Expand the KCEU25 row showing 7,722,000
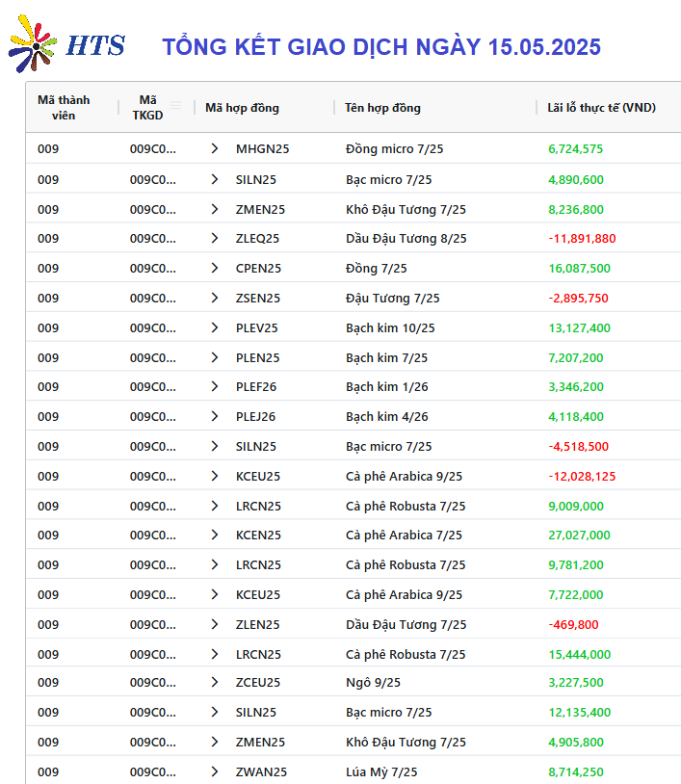 [215, 595]
